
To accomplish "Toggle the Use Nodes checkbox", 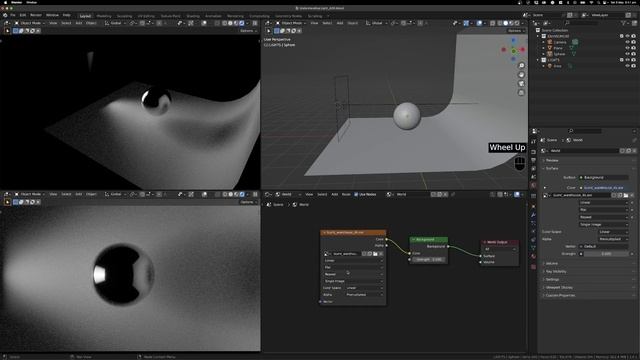I will 356,195.
